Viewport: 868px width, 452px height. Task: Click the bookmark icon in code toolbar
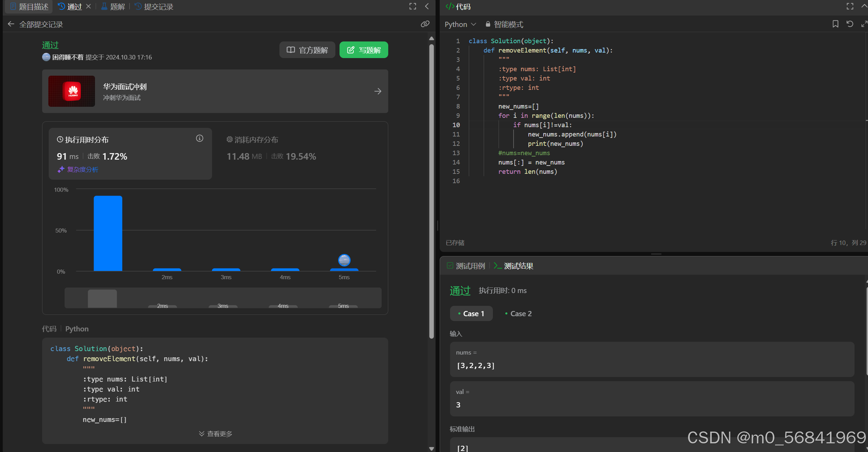coord(835,24)
